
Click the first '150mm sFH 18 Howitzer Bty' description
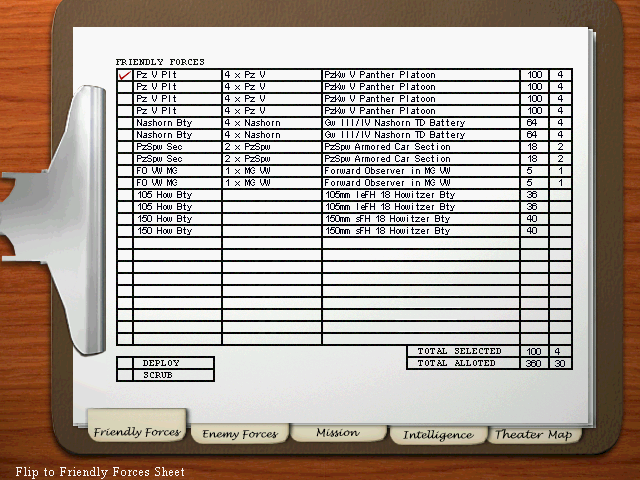(x=387, y=219)
